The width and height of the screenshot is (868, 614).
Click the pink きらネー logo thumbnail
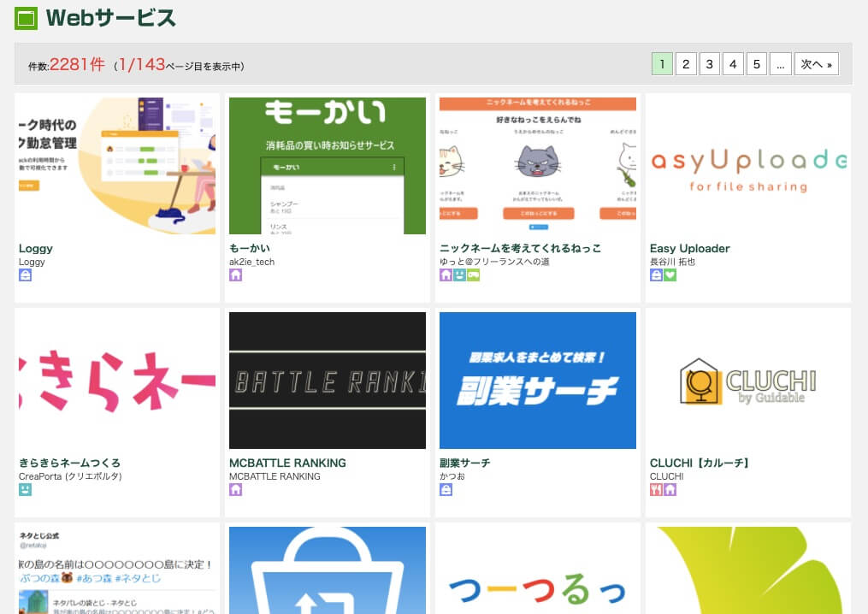point(117,381)
